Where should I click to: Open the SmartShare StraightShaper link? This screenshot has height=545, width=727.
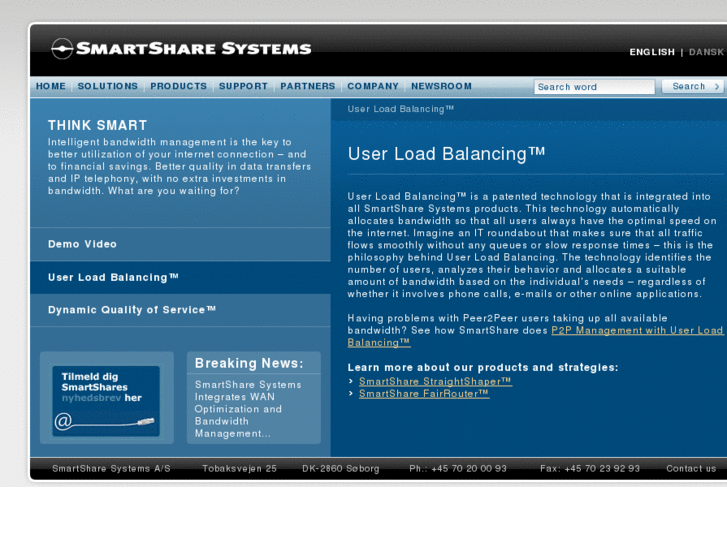(x=435, y=381)
